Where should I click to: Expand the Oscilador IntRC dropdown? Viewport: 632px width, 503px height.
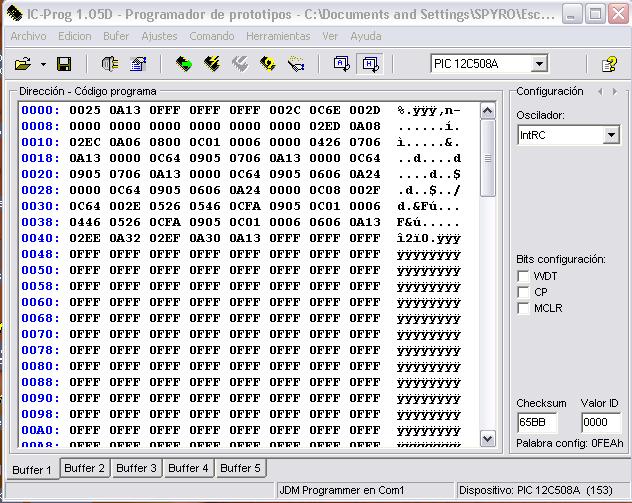pos(611,135)
